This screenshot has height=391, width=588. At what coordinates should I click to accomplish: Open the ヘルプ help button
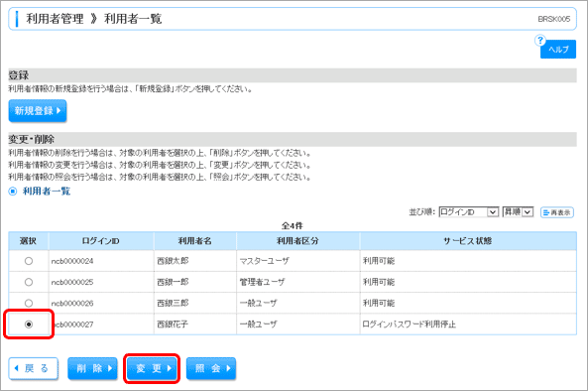557,50
